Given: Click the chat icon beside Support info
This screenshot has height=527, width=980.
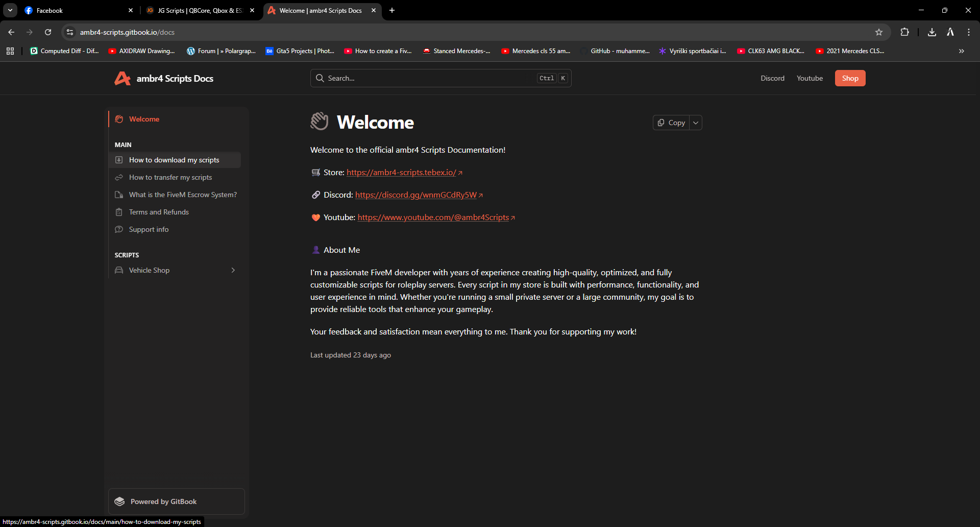Looking at the screenshot, I should pyautogui.click(x=119, y=229).
